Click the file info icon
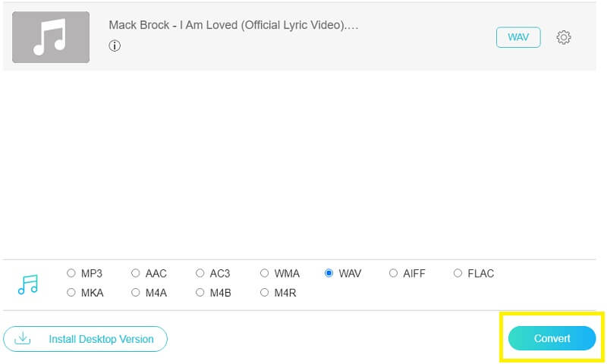Image resolution: width=607 pixels, height=364 pixels. point(115,45)
